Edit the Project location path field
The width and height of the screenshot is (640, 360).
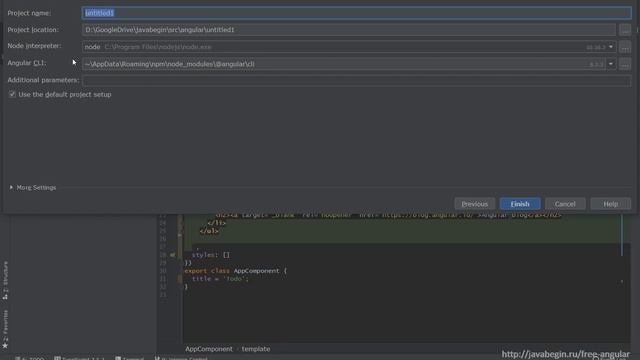349,30
